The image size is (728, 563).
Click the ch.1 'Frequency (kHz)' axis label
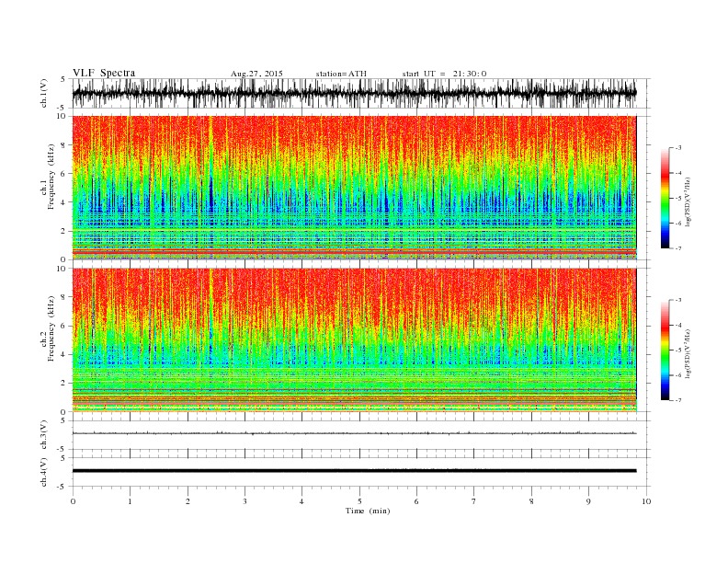(51, 177)
